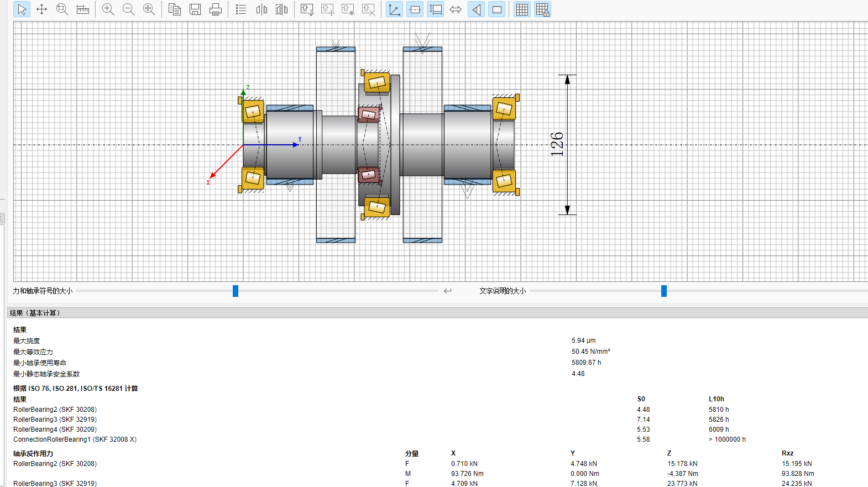Click the upper-right yellow bearing at shaft end
The width and height of the screenshot is (868, 487).
504,108
